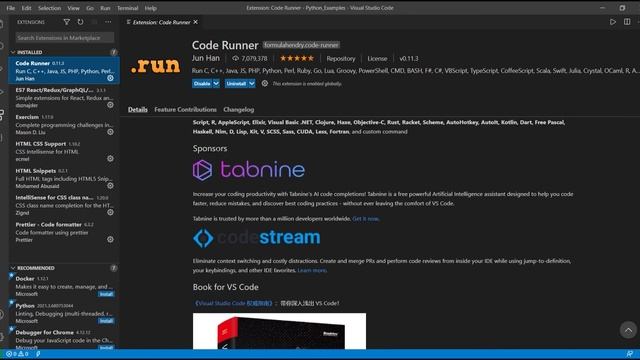Select the Prettier - Code formatter extension

[64, 232]
